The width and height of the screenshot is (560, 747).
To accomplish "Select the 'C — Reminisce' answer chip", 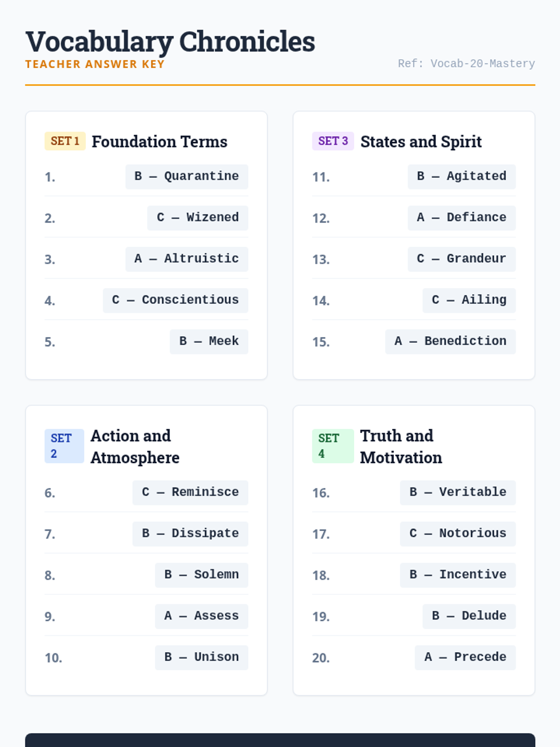I will point(190,493).
